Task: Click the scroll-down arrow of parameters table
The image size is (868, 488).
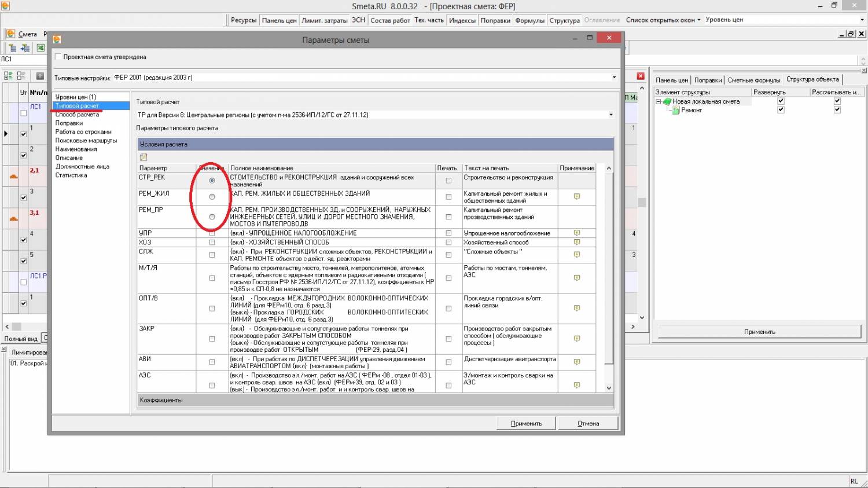Action: [x=609, y=388]
